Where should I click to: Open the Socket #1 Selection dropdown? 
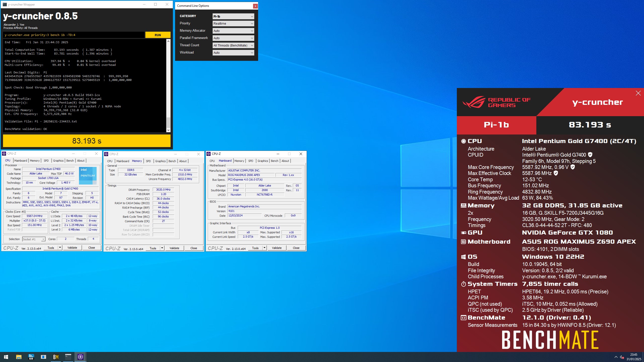pyautogui.click(x=34, y=239)
